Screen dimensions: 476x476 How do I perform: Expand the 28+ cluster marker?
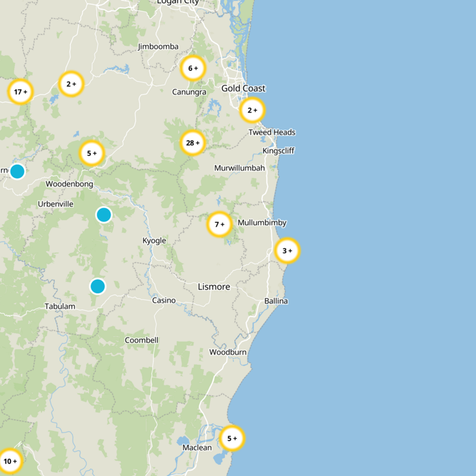(x=193, y=143)
